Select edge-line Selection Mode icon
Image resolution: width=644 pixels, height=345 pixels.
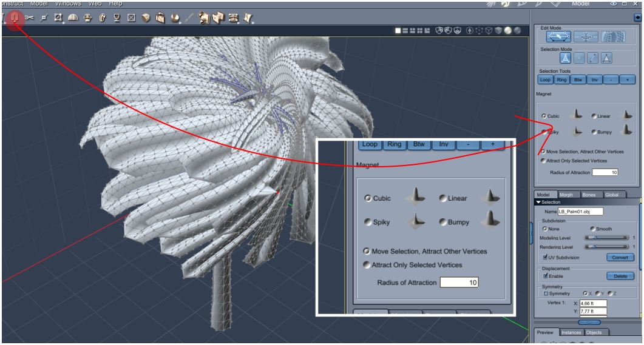click(592, 58)
